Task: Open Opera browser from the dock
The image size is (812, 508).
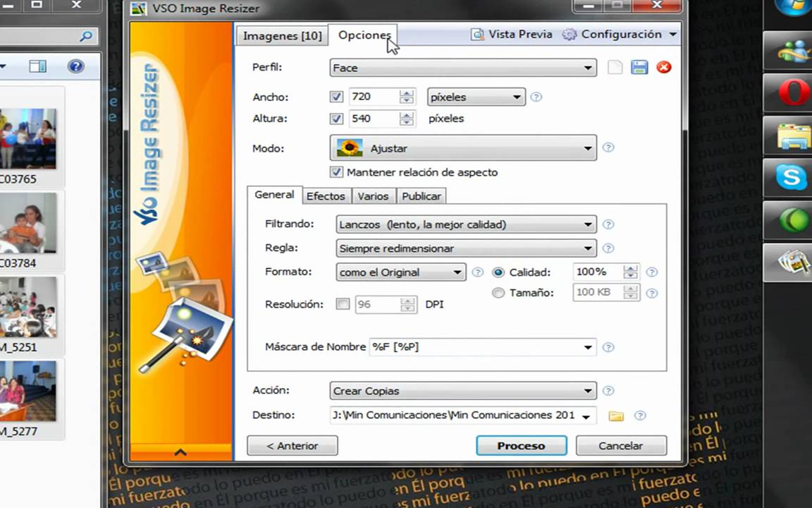Action: [x=794, y=93]
